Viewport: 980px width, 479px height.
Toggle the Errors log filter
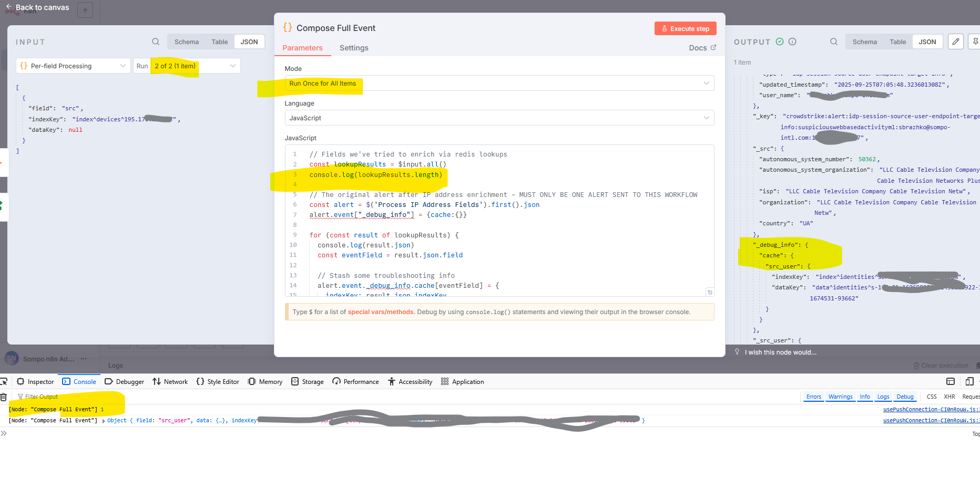[x=813, y=397]
